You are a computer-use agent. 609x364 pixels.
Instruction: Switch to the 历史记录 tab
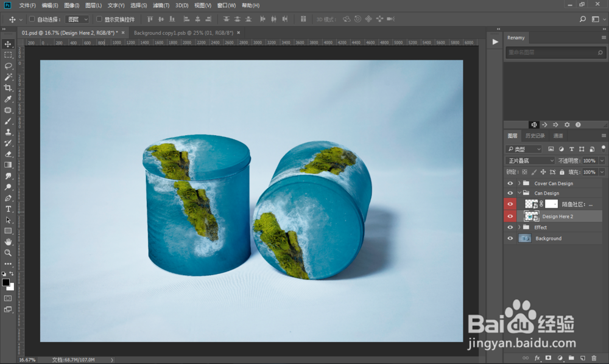tap(535, 136)
